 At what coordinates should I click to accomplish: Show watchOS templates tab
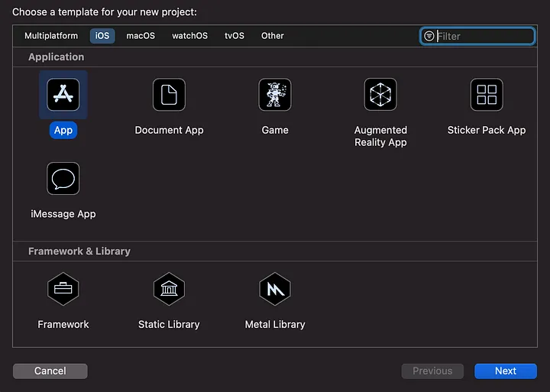point(189,36)
